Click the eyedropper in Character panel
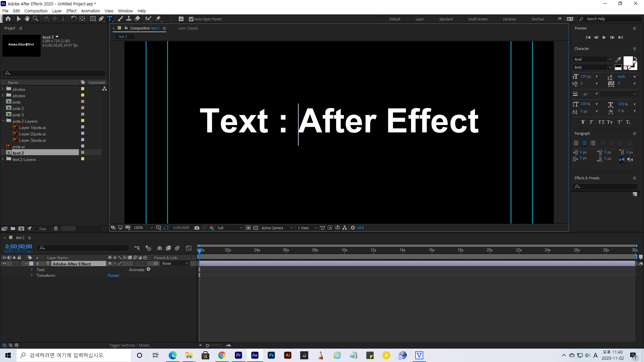644x362 pixels. point(618,59)
